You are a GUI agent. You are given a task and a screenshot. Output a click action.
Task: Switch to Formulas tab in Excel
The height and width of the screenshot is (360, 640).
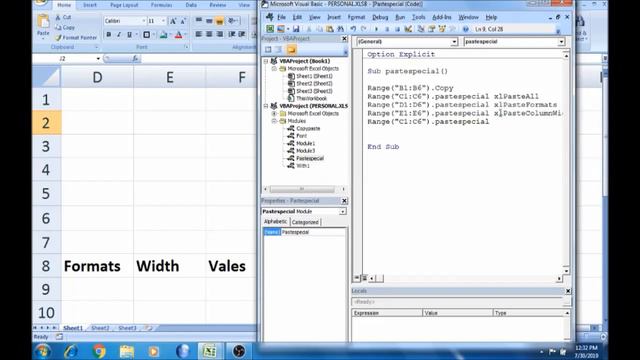tap(162, 5)
